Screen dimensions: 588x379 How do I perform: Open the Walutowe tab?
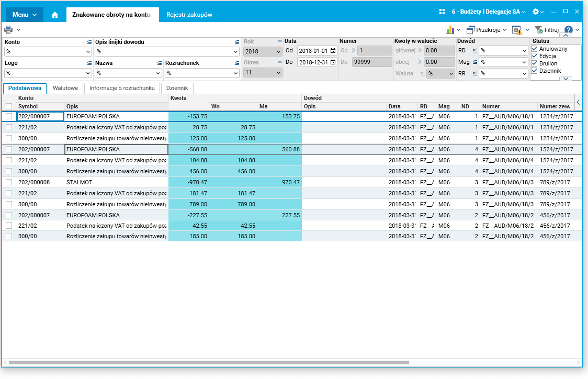pyautogui.click(x=65, y=88)
